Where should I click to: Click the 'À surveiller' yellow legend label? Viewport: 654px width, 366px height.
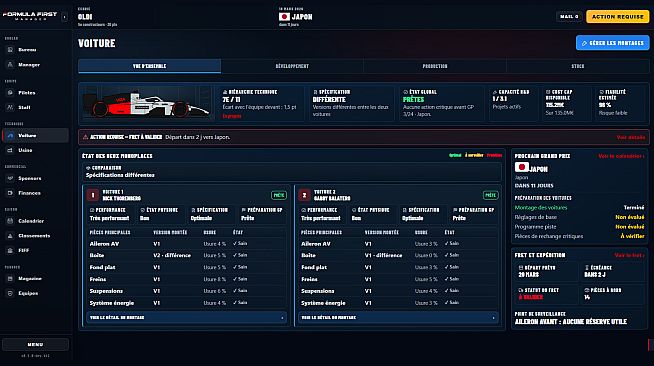click(x=474, y=155)
